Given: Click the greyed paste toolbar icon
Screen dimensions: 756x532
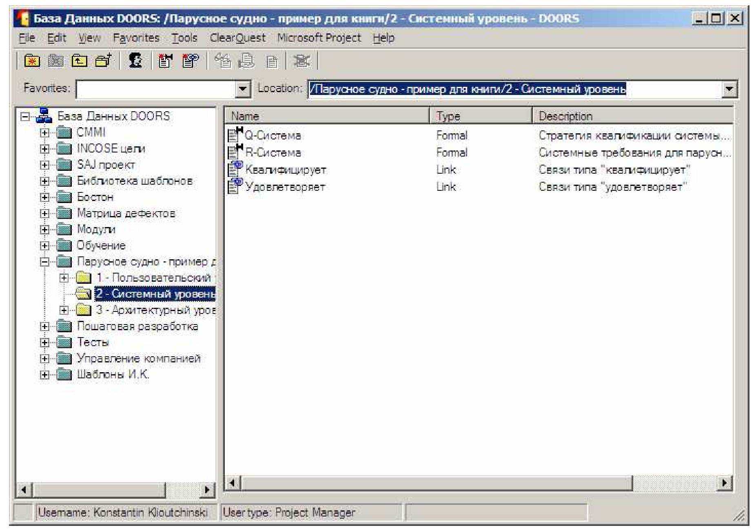Looking at the screenshot, I should (x=271, y=62).
